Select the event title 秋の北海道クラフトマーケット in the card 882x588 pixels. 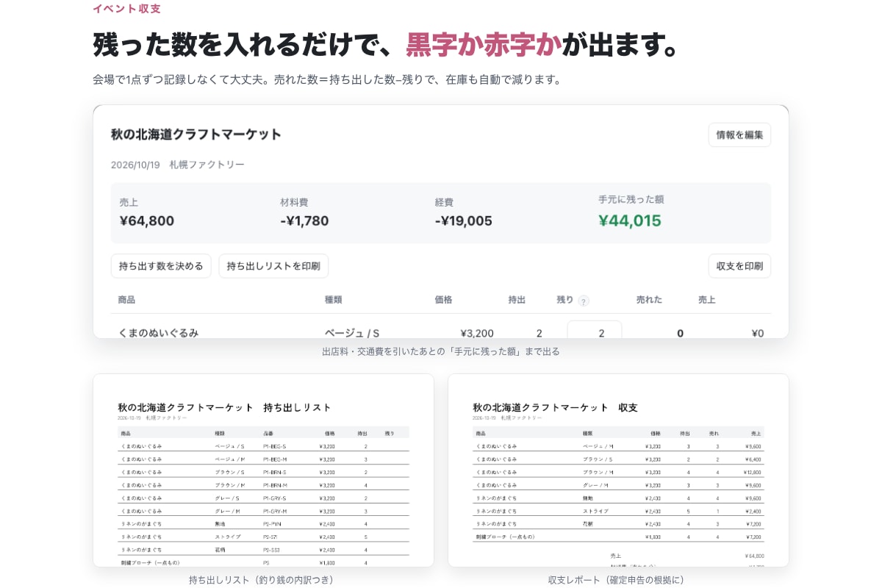pyautogui.click(x=196, y=135)
